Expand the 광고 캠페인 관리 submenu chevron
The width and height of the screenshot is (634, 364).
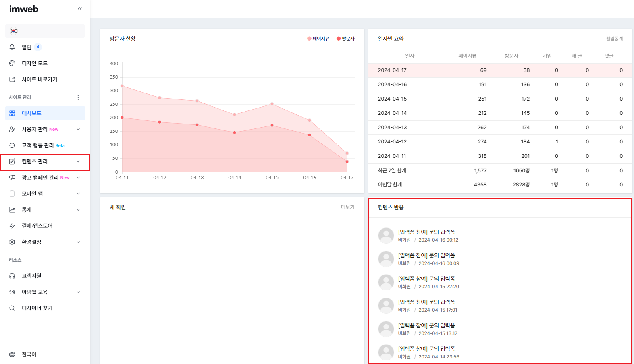pyautogui.click(x=78, y=178)
